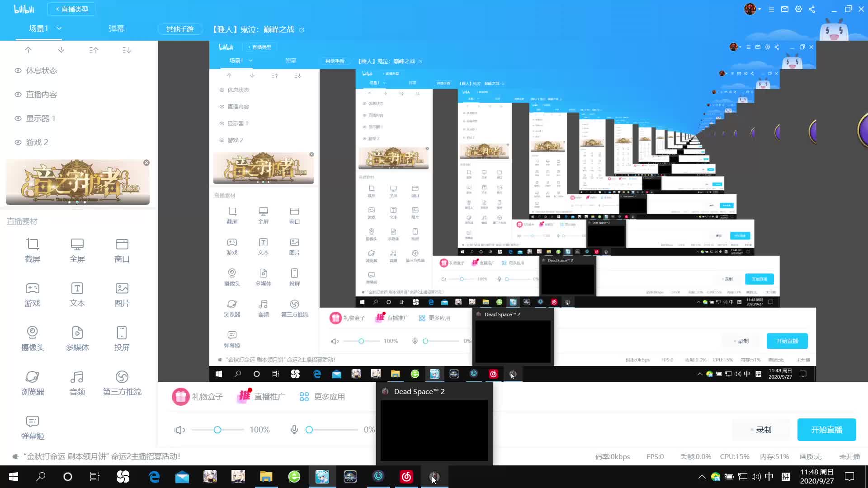Screen dimensions: 868x488
Task: Open the 礼物盒子 gift box
Action: 198,397
